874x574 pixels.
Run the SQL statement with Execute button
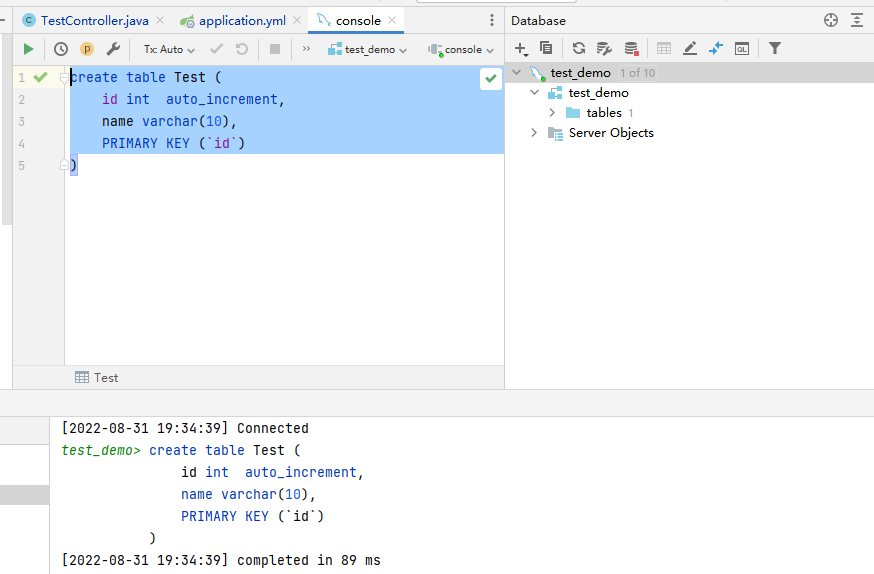click(28, 49)
